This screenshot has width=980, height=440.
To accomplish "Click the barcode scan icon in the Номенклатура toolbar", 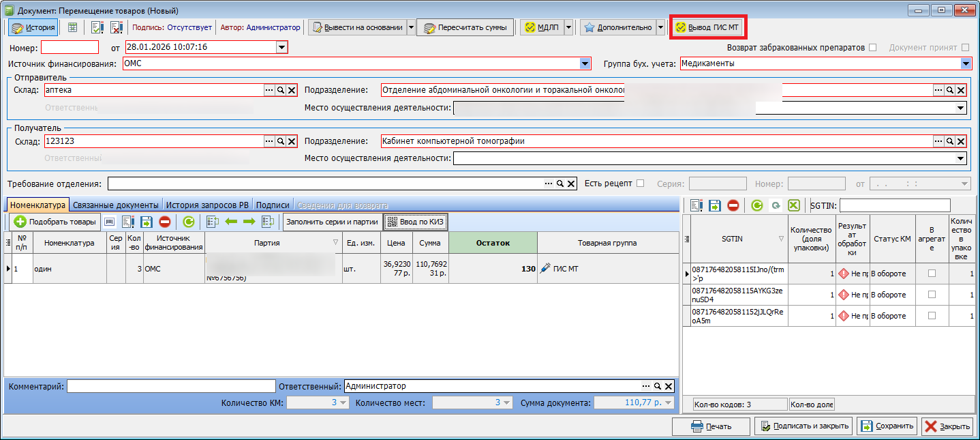I will tap(110, 222).
